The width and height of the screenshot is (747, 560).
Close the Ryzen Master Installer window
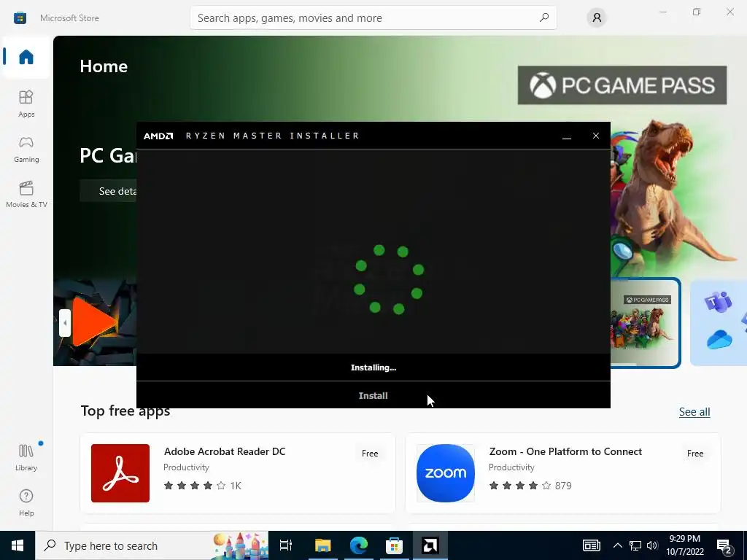595,136
